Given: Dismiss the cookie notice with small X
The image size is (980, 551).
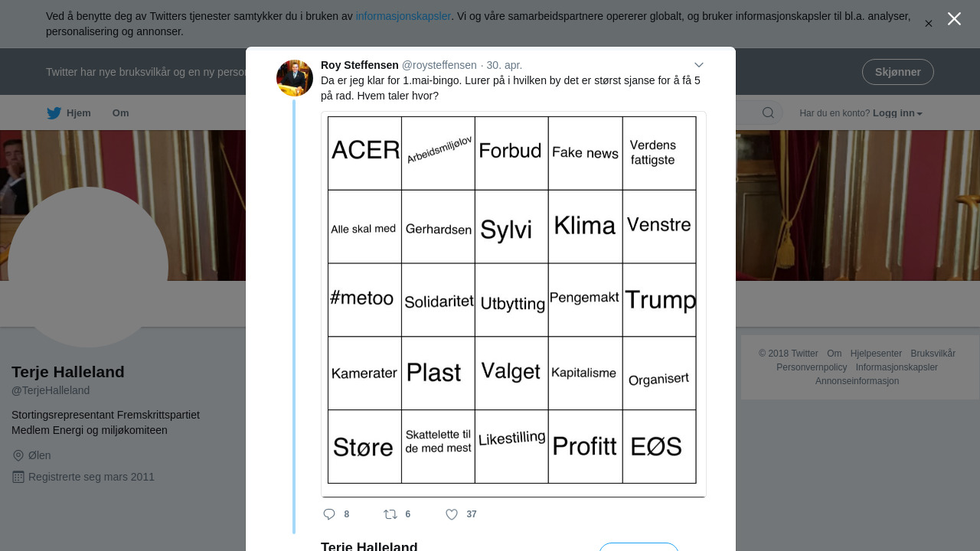Looking at the screenshot, I should (929, 24).
